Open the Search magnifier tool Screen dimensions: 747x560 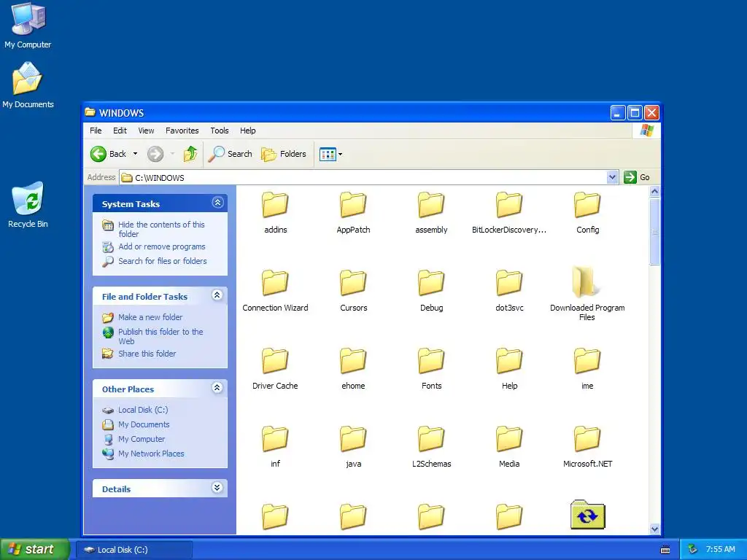point(231,154)
